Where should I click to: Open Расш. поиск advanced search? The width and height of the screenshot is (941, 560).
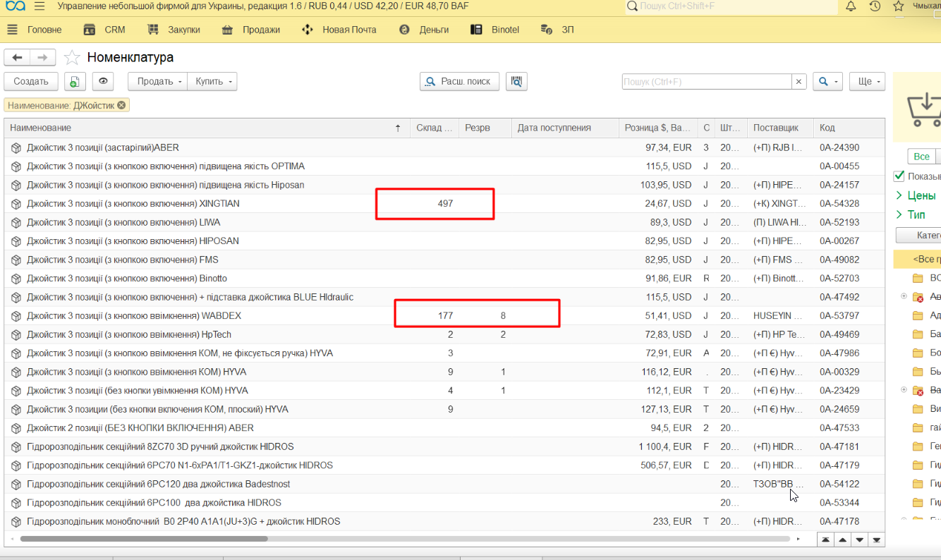click(460, 82)
